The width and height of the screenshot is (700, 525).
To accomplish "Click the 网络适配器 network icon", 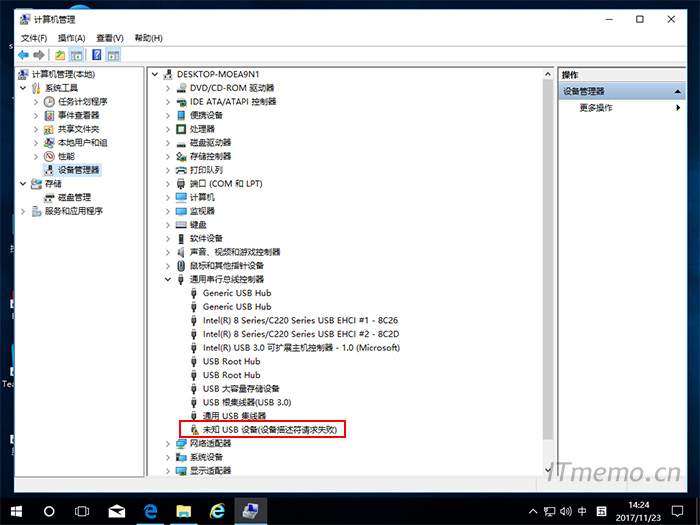I will tap(181, 443).
